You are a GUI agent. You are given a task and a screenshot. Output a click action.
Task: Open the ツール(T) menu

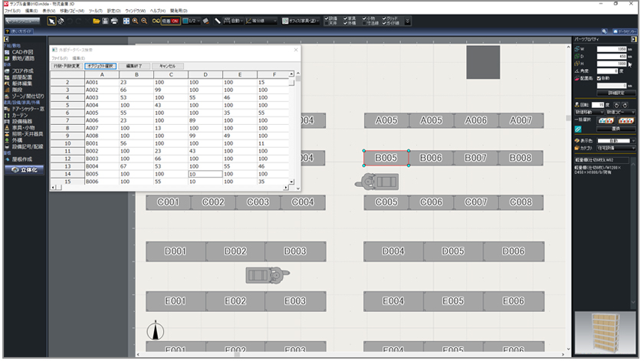point(96,11)
